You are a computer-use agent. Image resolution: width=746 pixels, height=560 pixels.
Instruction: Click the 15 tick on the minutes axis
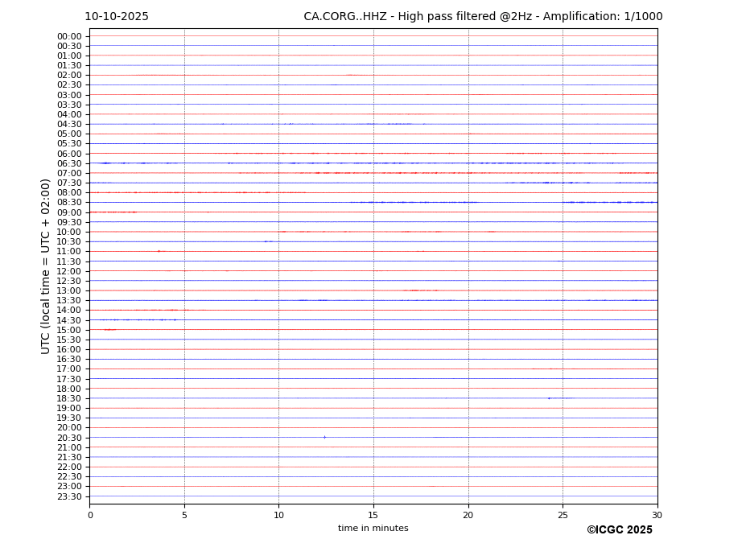[x=373, y=515]
